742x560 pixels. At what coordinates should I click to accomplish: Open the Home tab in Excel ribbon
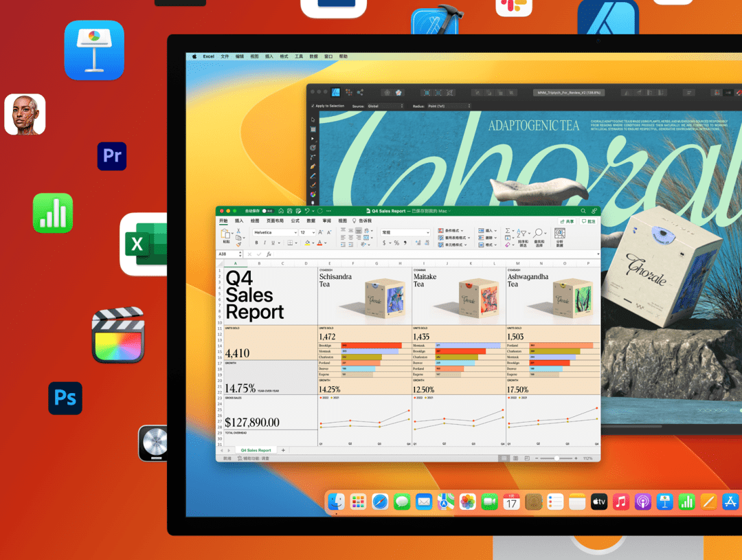pos(223,221)
